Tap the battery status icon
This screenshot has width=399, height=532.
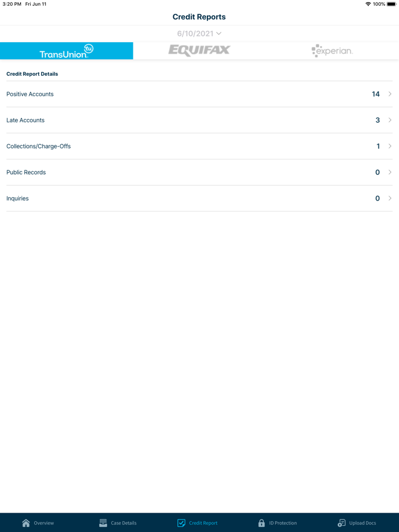392,4
